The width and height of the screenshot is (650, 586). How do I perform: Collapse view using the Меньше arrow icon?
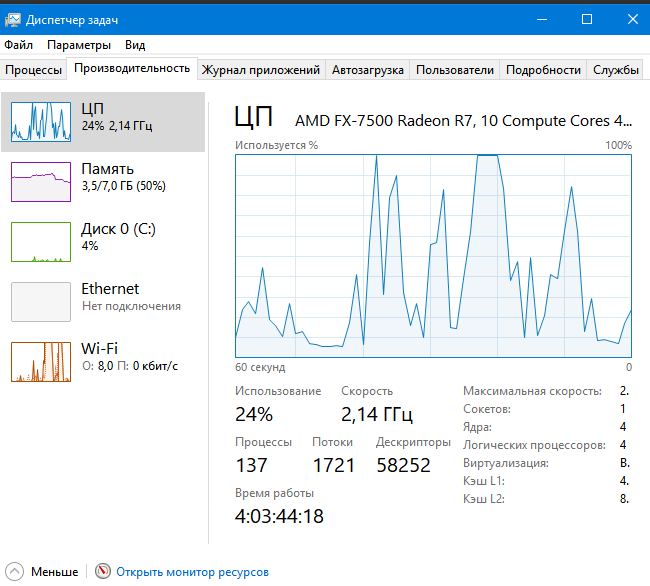(15, 572)
